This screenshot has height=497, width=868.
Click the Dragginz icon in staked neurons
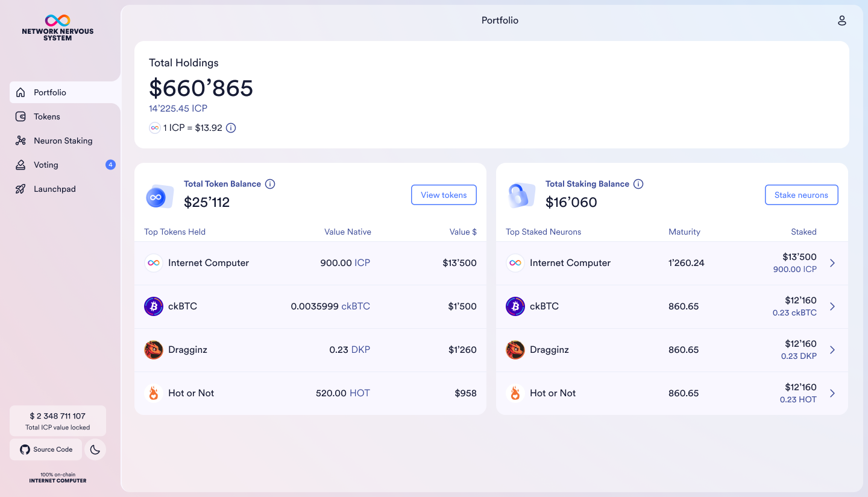click(x=515, y=350)
